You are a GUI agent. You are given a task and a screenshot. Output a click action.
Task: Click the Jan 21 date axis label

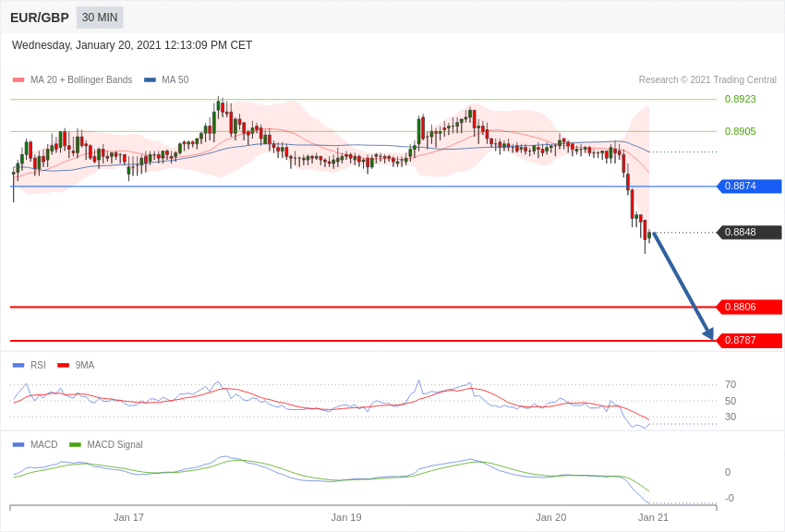pos(653,517)
